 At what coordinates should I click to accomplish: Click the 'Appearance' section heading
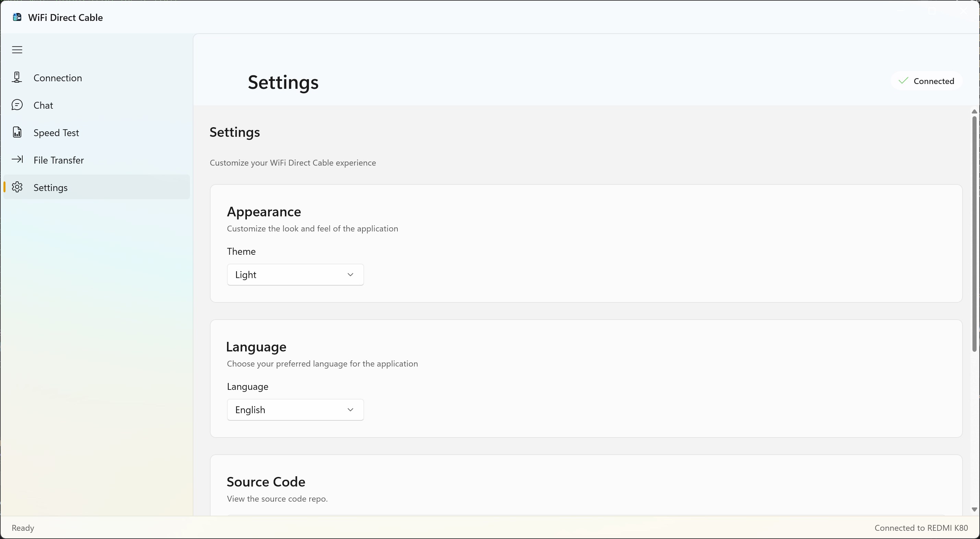(264, 212)
